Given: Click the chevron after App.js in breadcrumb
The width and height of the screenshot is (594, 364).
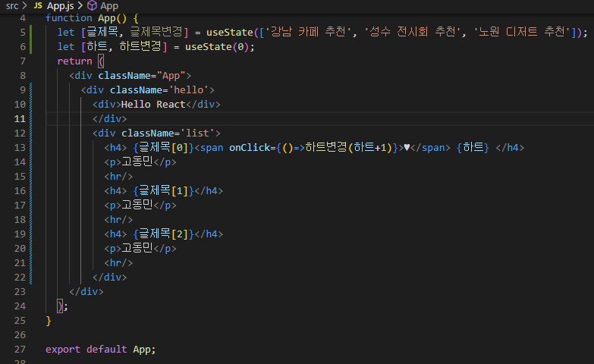Looking at the screenshot, I should tap(80, 5).
